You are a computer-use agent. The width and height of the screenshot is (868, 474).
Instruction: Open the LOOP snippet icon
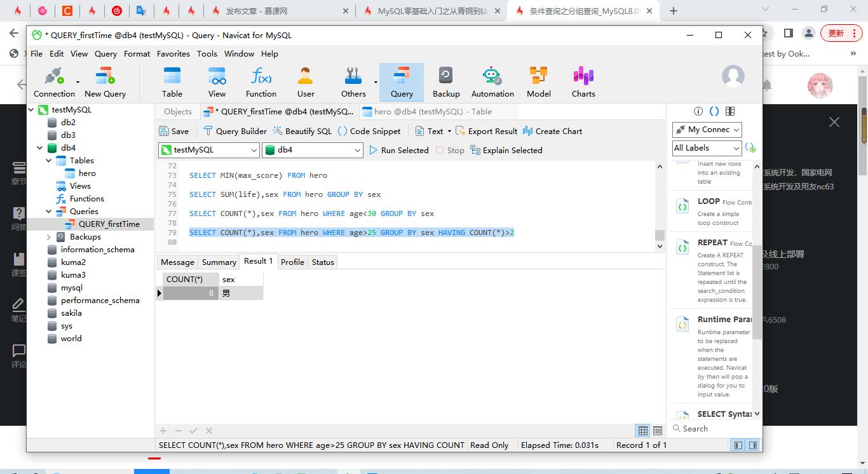682,207
